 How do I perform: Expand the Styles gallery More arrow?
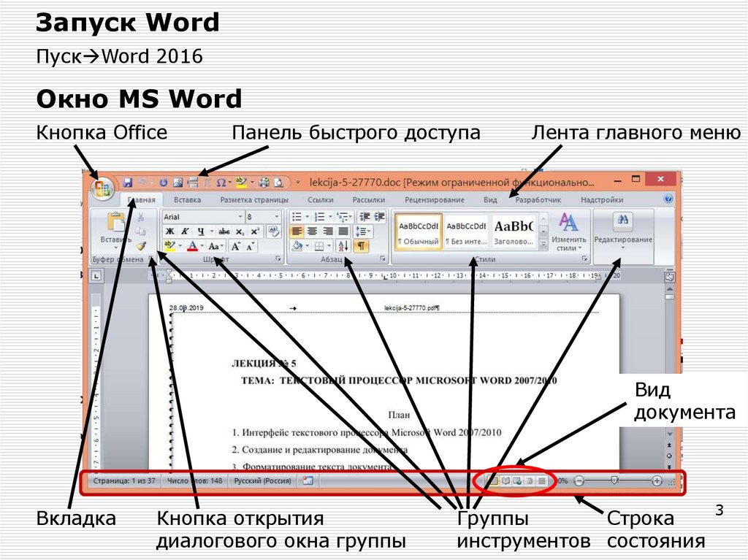pyautogui.click(x=543, y=243)
